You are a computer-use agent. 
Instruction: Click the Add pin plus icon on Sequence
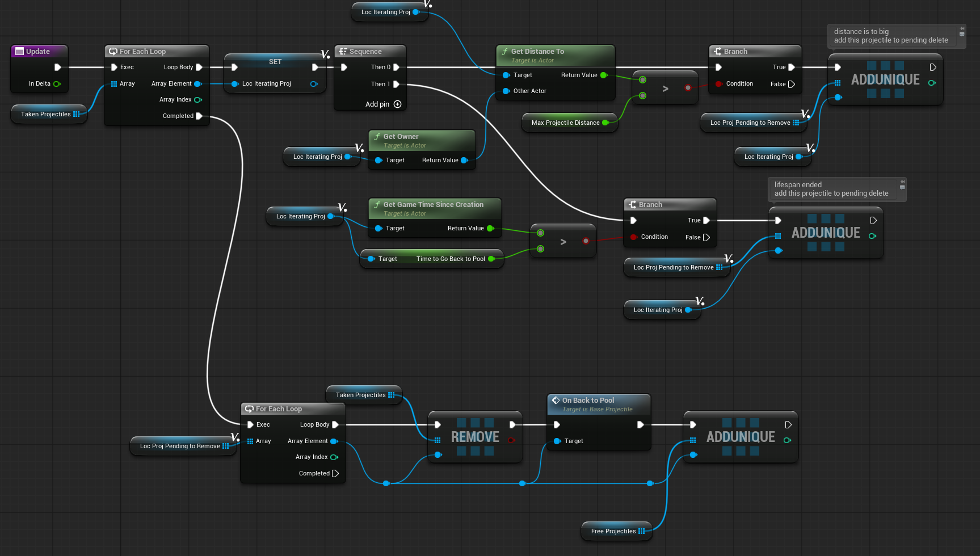pos(397,104)
